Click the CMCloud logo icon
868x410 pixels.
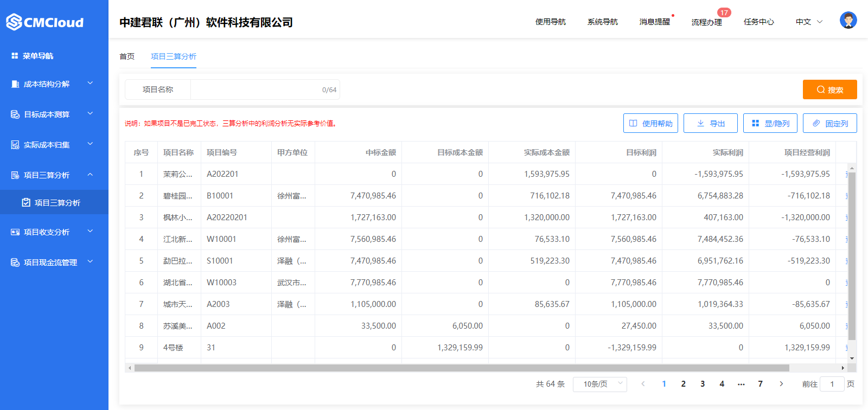14,22
